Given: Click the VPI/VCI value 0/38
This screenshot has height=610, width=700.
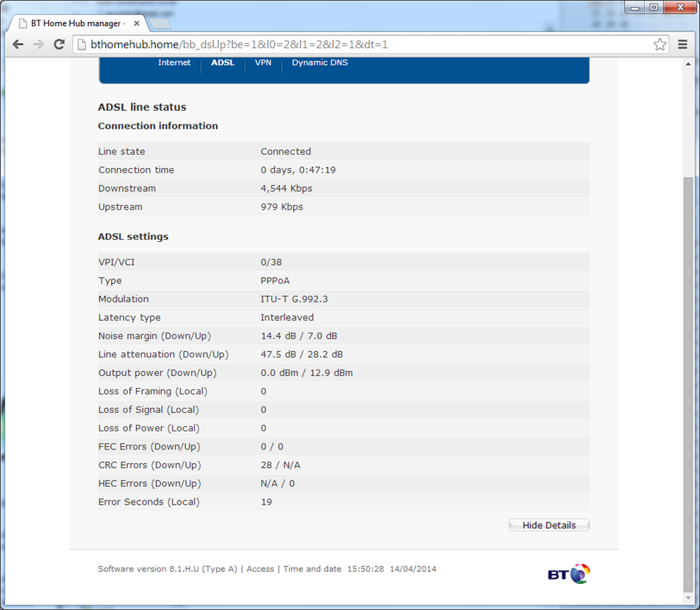Looking at the screenshot, I should point(271,262).
